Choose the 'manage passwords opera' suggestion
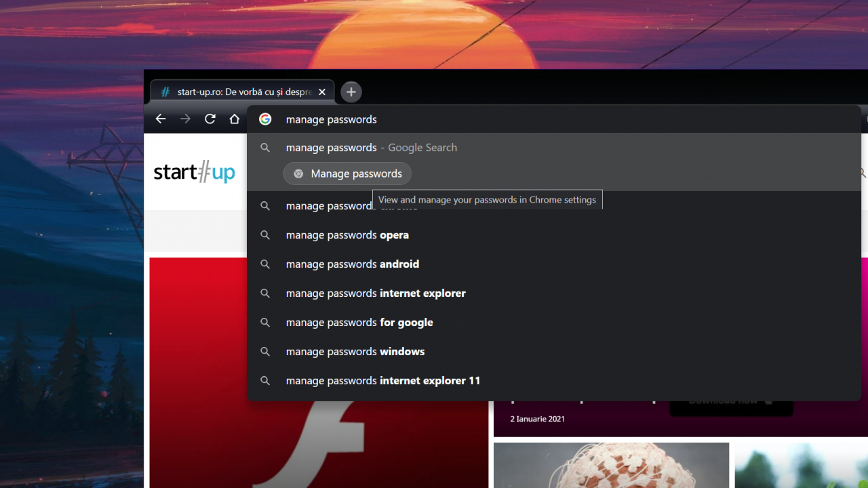Screen dimensions: 868x488 347,235
